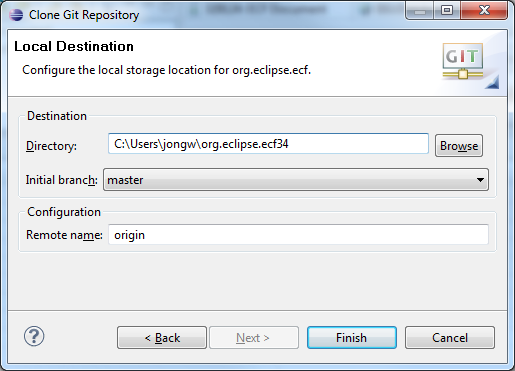
Task: Click the 'Remote name:' label
Action: coord(64,235)
